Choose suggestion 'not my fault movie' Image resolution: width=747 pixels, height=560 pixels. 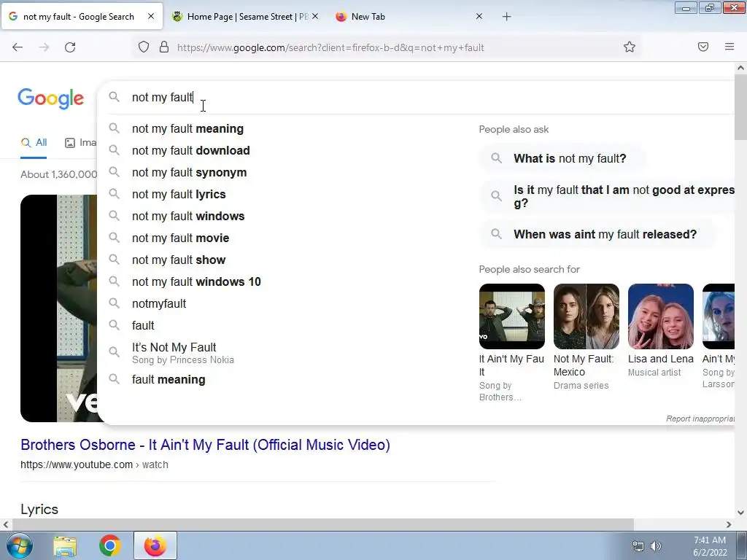coord(181,238)
